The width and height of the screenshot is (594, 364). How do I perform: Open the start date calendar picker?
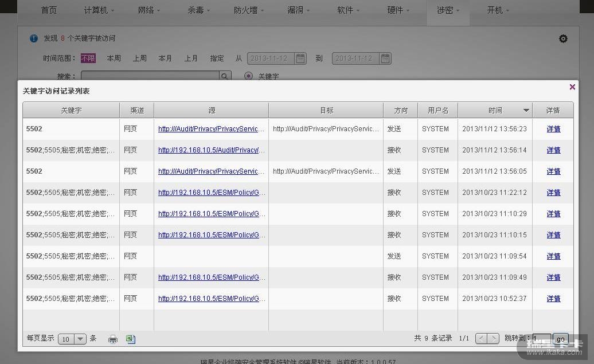pos(301,58)
